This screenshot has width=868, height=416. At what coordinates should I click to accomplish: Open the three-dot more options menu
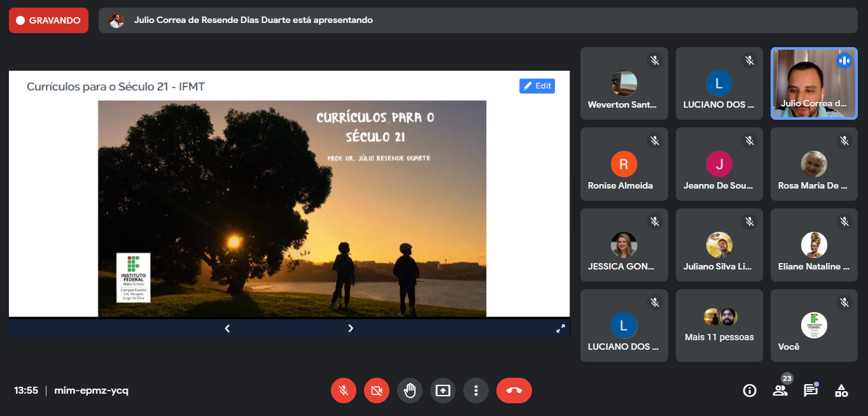476,391
